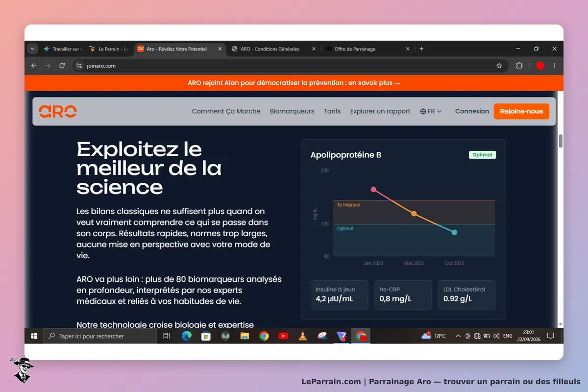Viewport: 588px width, 392px height.
Task: Click the hs-CRP value card
Action: pos(403,294)
